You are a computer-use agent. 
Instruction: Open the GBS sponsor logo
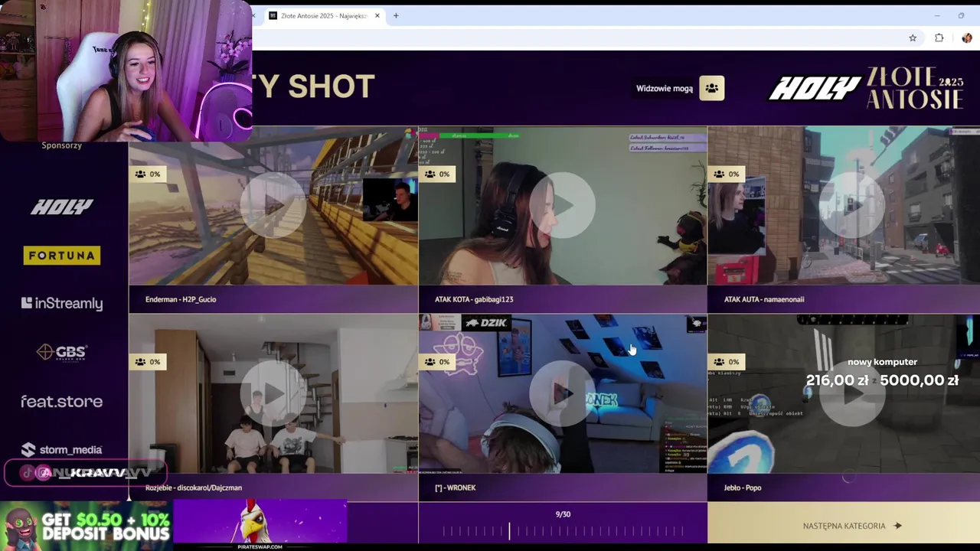click(x=62, y=352)
